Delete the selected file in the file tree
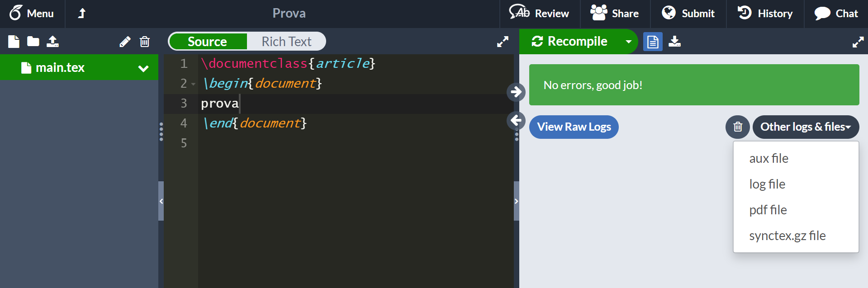 click(145, 42)
